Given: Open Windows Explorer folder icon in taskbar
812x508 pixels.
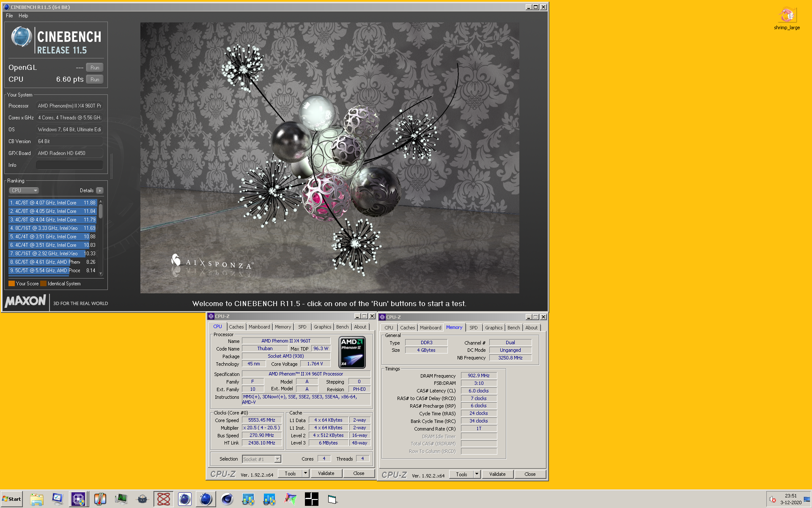Looking at the screenshot, I should point(37,499).
